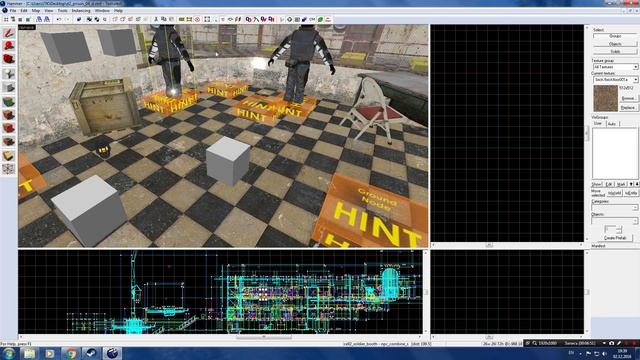Open the Map menu
The width and height of the screenshot is (640, 360).
36,11
